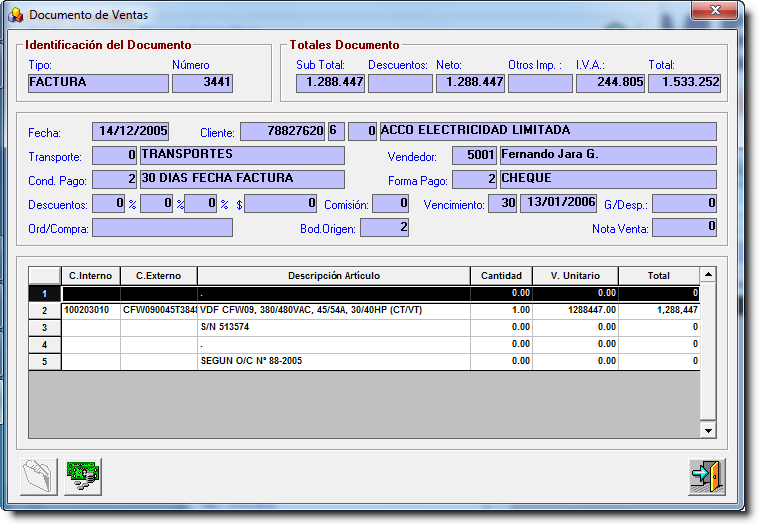Click the Forma Pago code field
The height and width of the screenshot is (525, 759).
point(474,179)
